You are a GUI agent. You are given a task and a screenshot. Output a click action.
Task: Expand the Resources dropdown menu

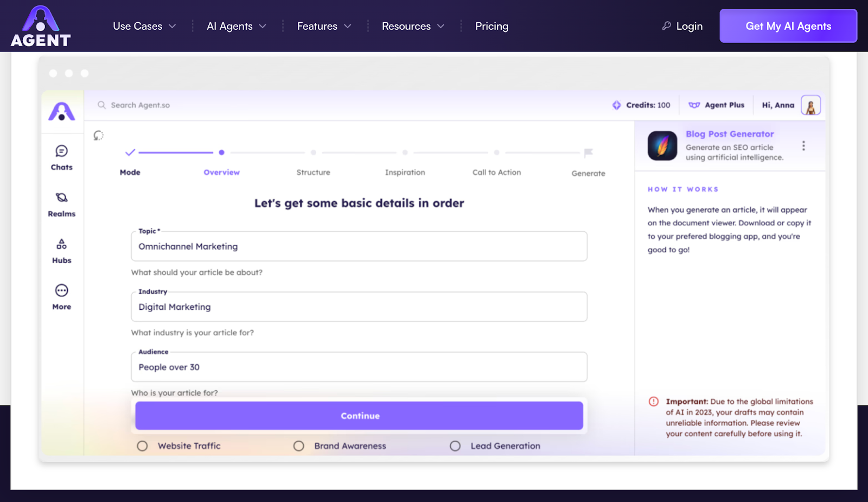[413, 26]
